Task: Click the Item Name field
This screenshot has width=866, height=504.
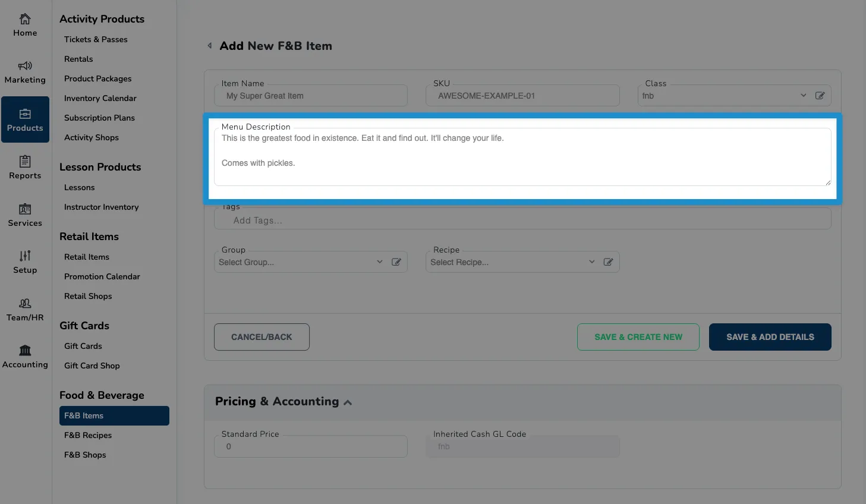Action: click(311, 96)
